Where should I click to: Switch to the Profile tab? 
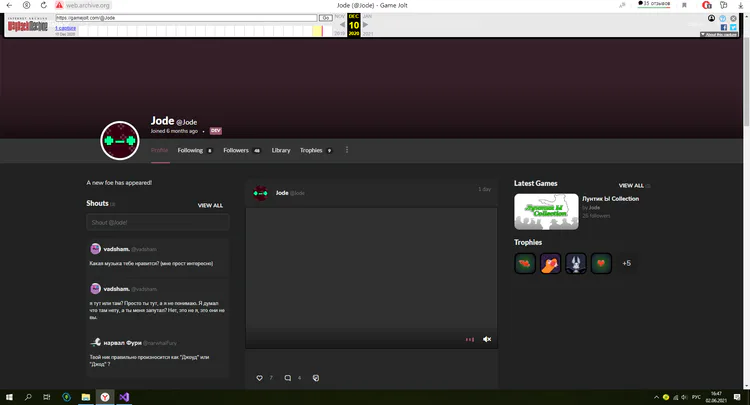(159, 150)
